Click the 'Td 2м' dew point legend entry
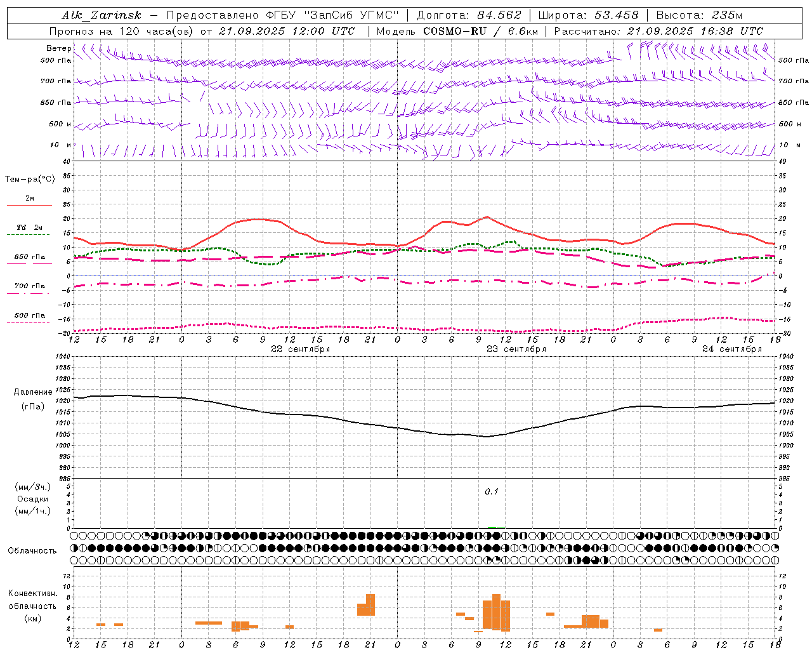 click(x=30, y=227)
